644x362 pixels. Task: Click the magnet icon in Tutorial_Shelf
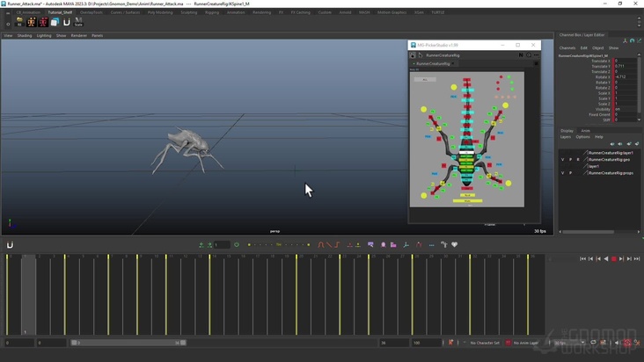tap(67, 22)
